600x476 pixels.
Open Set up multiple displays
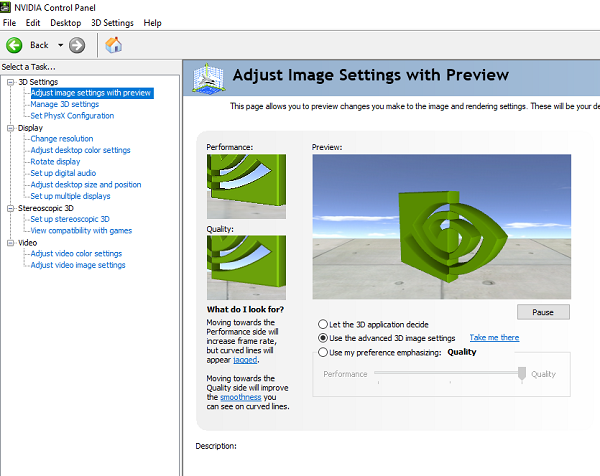point(70,196)
